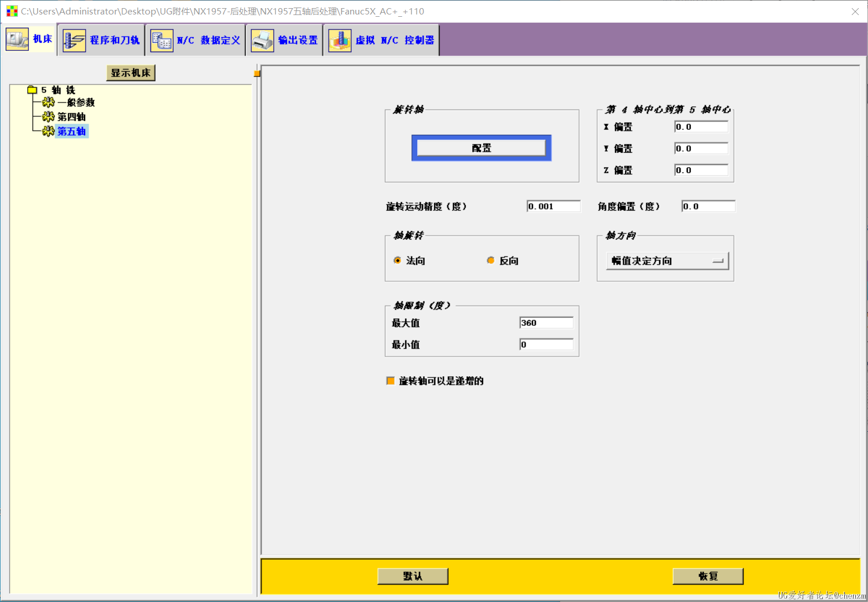Open the 机床 tab
Viewport: 868px width, 602px height.
[30, 39]
